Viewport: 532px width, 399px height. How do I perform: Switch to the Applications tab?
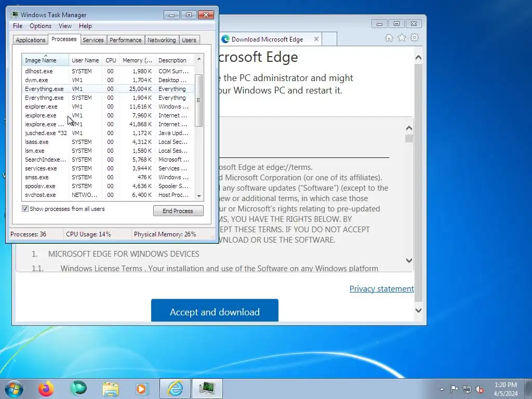point(31,39)
